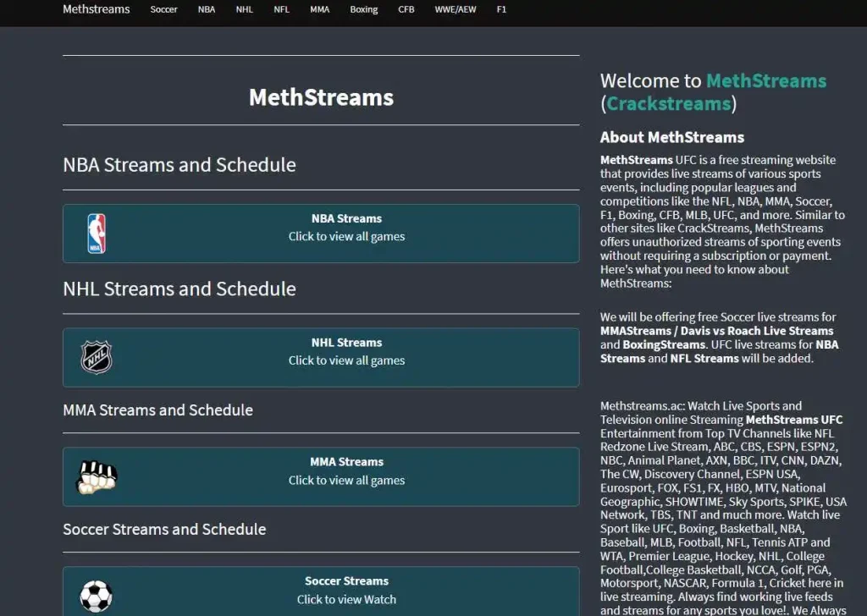Click the NHL shield logo icon
Screen dimensions: 867x616
97,357
